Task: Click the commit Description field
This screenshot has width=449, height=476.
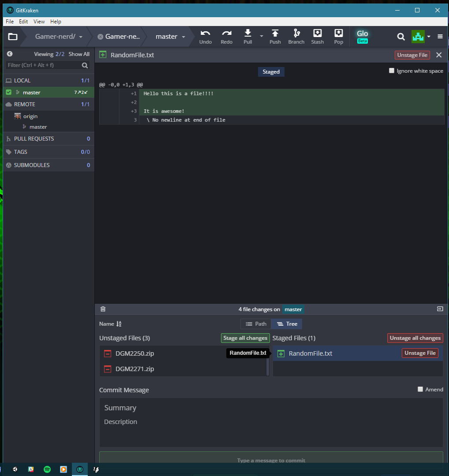Action: [x=271, y=431]
